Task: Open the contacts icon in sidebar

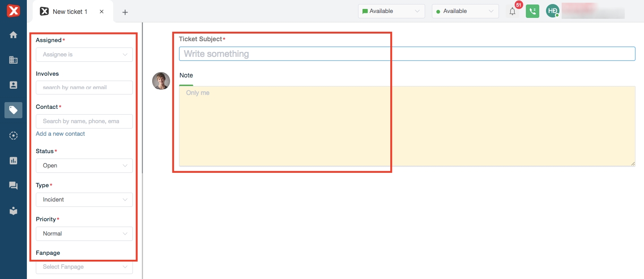Action: [x=13, y=85]
